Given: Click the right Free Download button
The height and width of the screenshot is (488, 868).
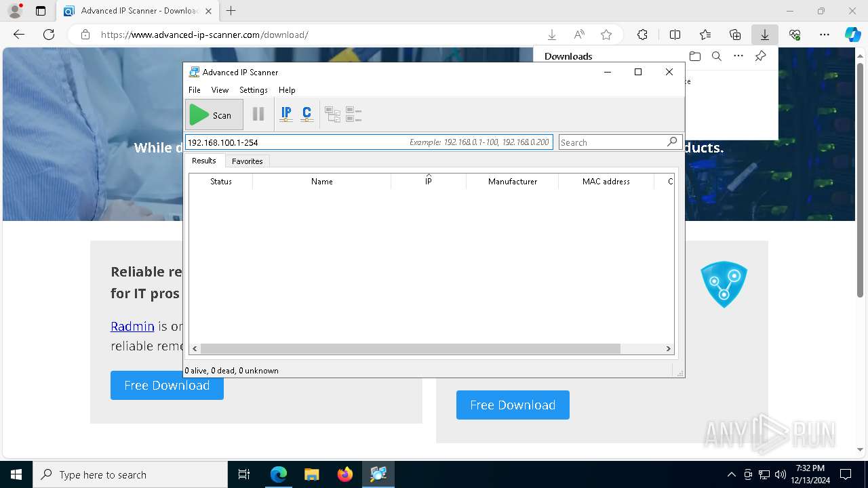Looking at the screenshot, I should (x=513, y=405).
